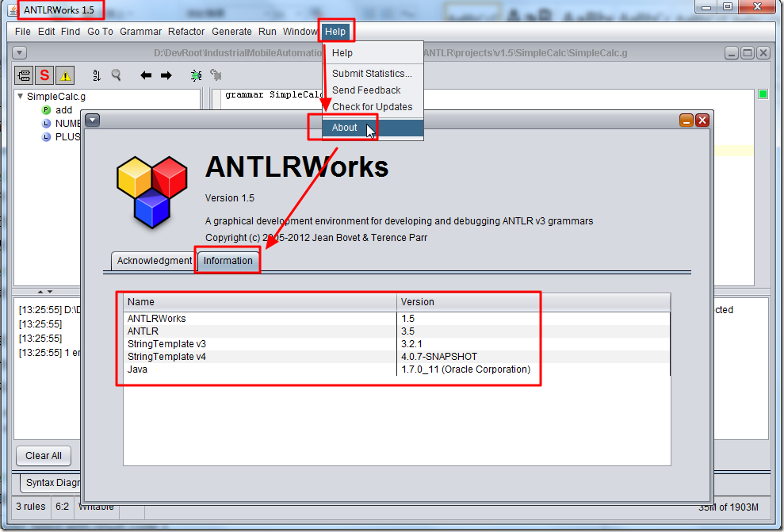Click the green status square in editor corner
The image size is (784, 532).
coord(763,94)
